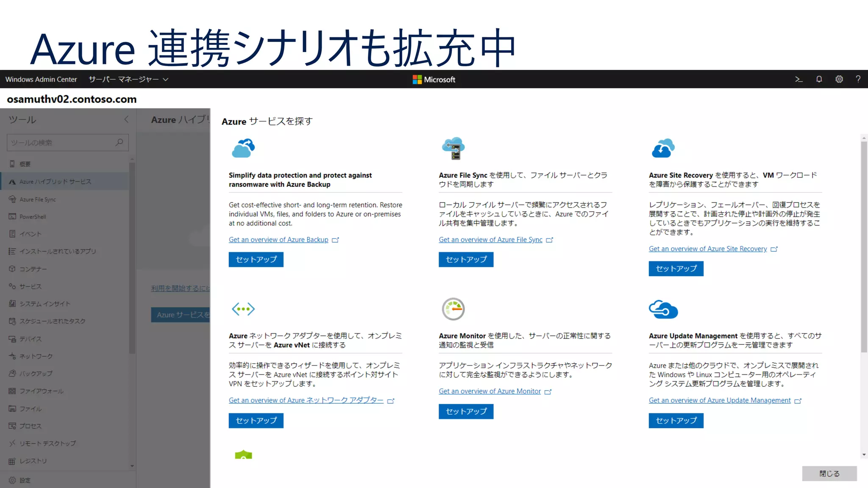Click the Azure Backup cloud icon

pos(243,148)
